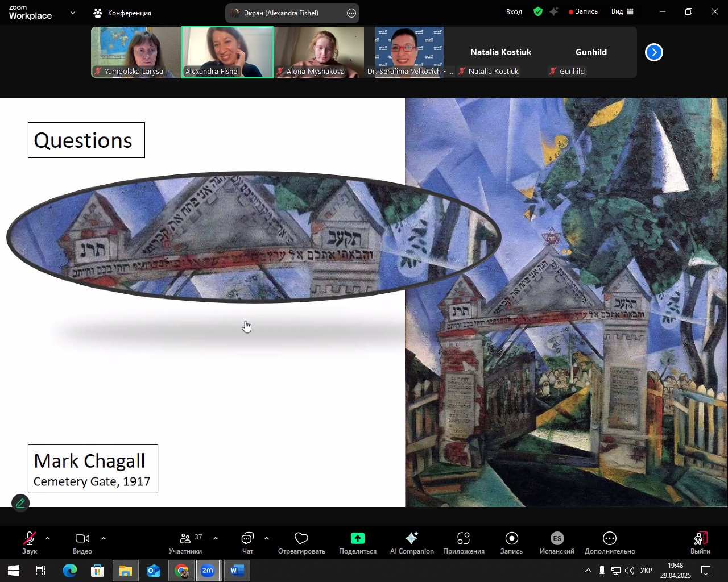Switch to Microsoft Word in the taskbar
728x582 pixels.
pos(237,571)
